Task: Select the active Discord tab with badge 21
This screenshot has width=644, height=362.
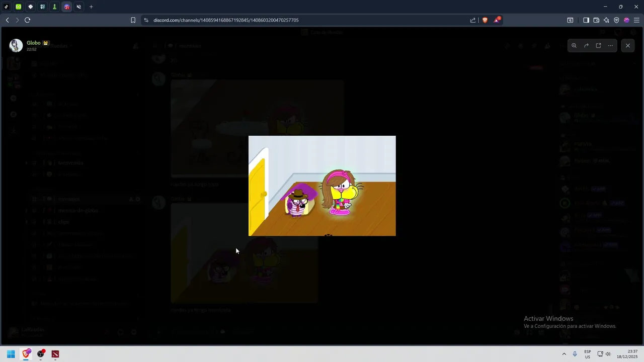Action: point(67,7)
